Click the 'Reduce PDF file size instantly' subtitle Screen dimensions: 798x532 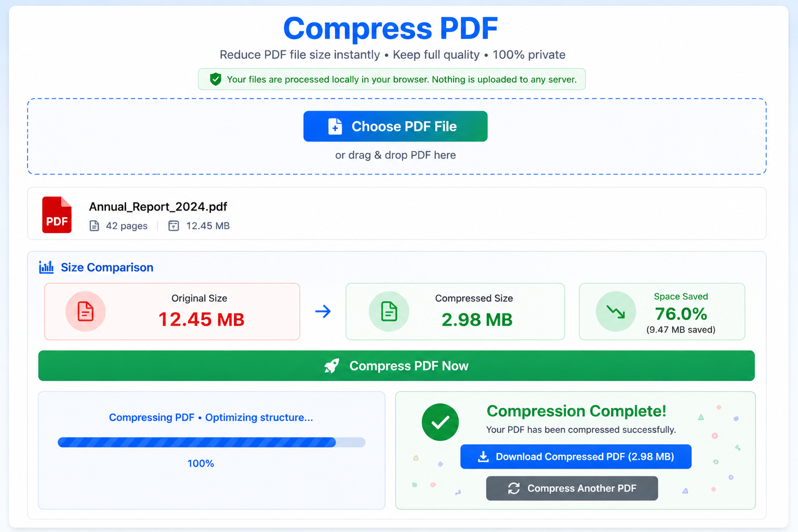point(300,55)
